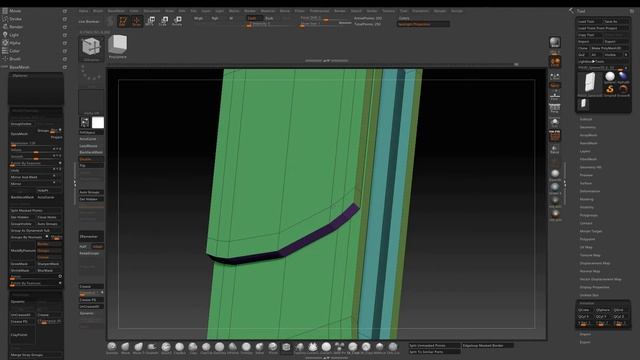Click the white main color swatch
640x360 pixels.
[x=98, y=122]
